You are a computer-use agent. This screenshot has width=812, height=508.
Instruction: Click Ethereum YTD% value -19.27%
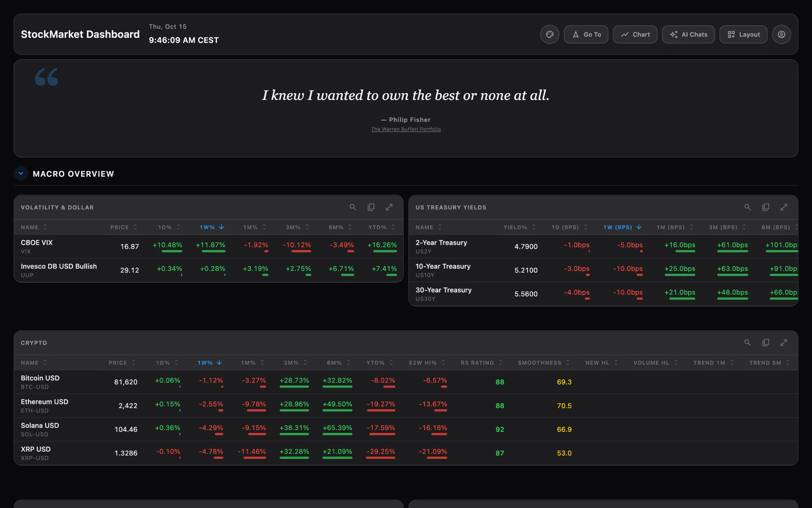pos(381,404)
